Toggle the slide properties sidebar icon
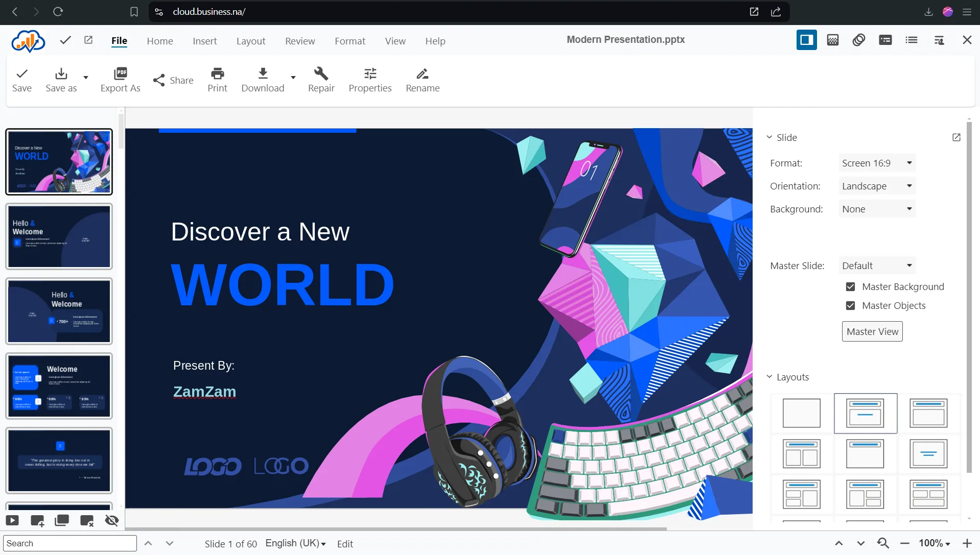Screen dimensions: 980x555 point(806,40)
